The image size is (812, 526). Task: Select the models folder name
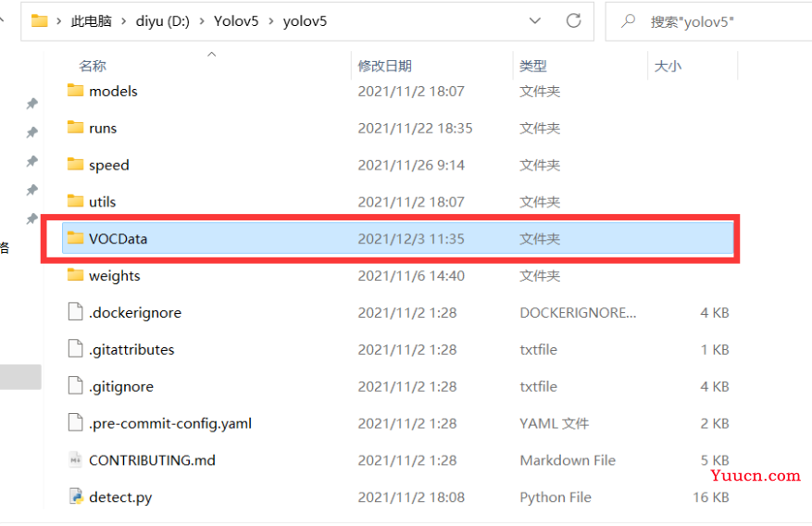click(113, 91)
